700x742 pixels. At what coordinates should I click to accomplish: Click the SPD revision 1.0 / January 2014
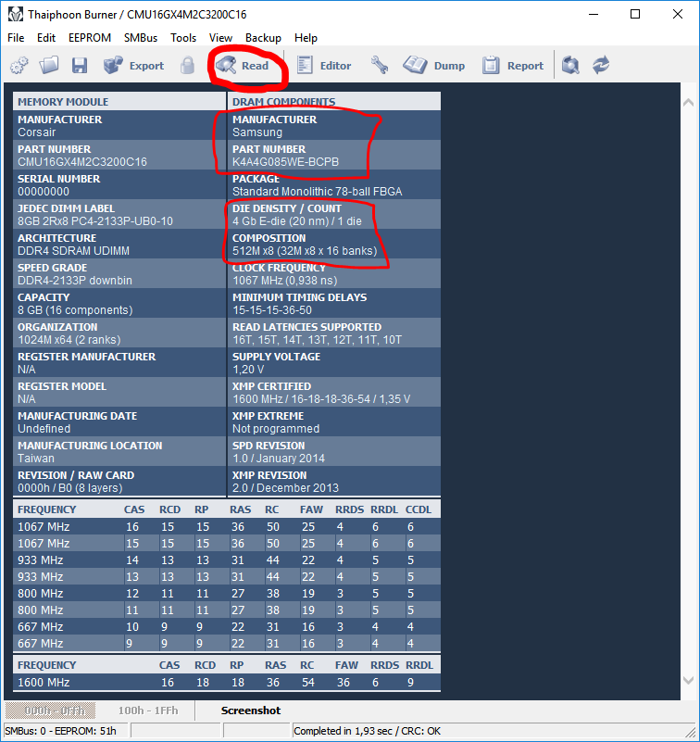click(279, 459)
